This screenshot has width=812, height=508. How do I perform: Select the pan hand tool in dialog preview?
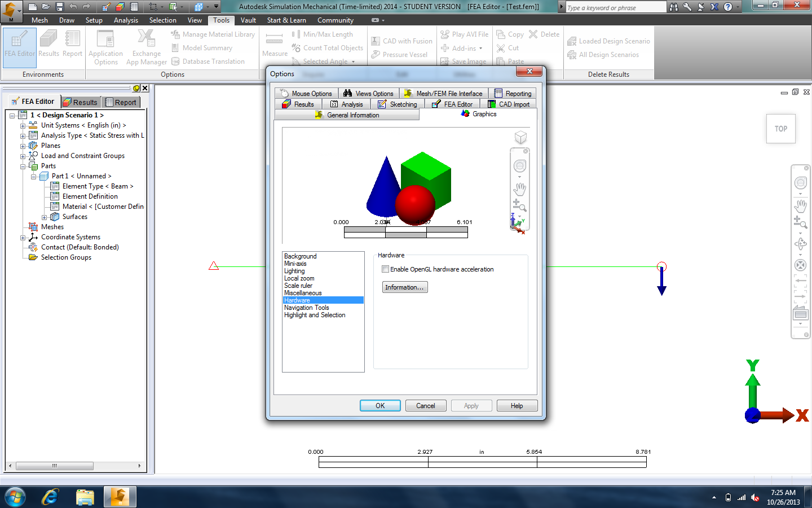[x=520, y=189]
